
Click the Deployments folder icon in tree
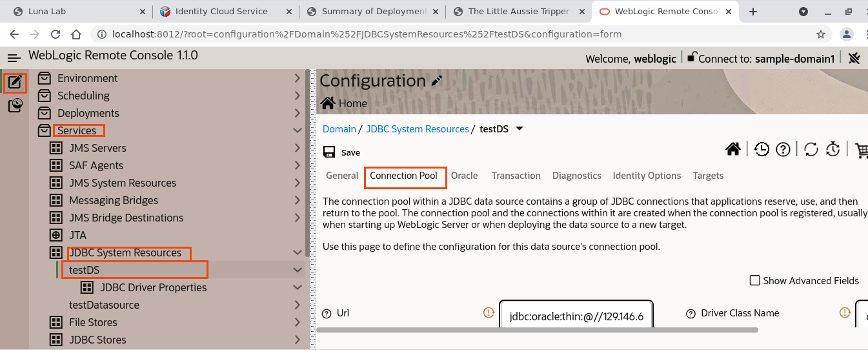pyautogui.click(x=44, y=113)
